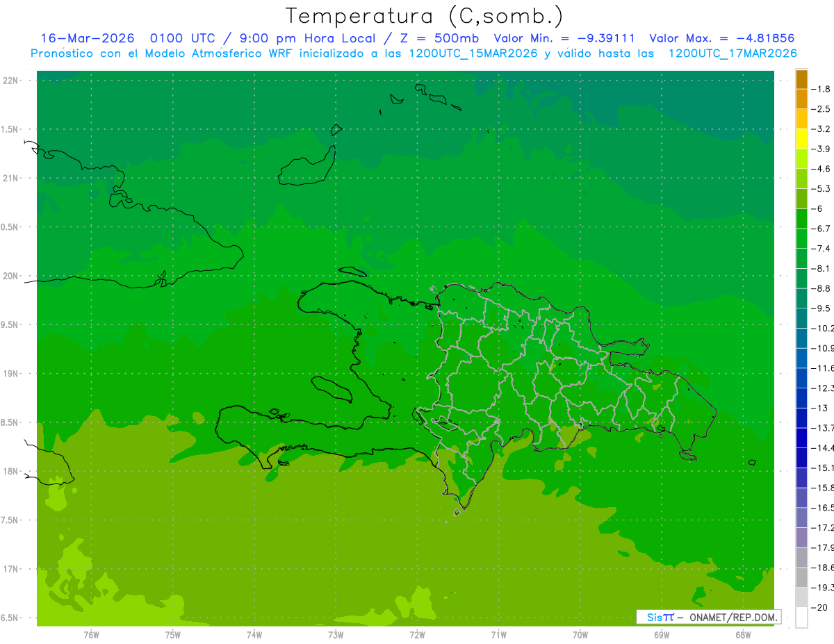The image size is (834, 644).
Task: Click the "Z = 500mb" level text
Action: click(439, 38)
